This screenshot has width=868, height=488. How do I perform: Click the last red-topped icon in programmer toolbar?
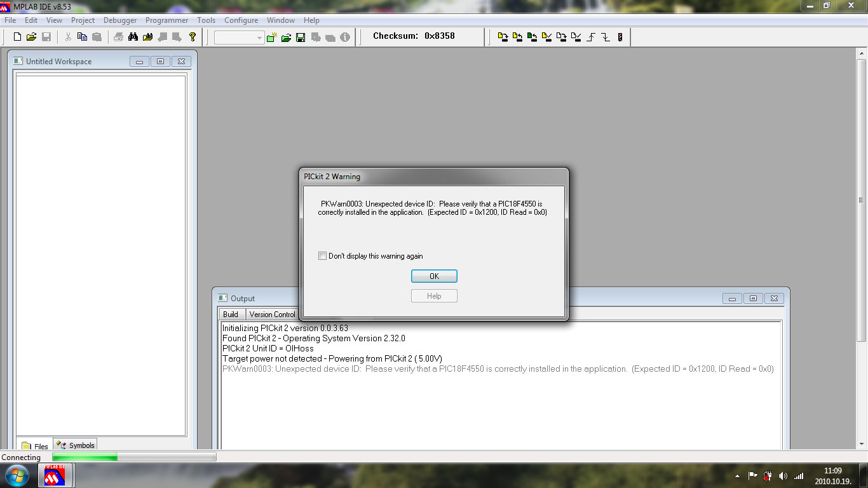[620, 37]
